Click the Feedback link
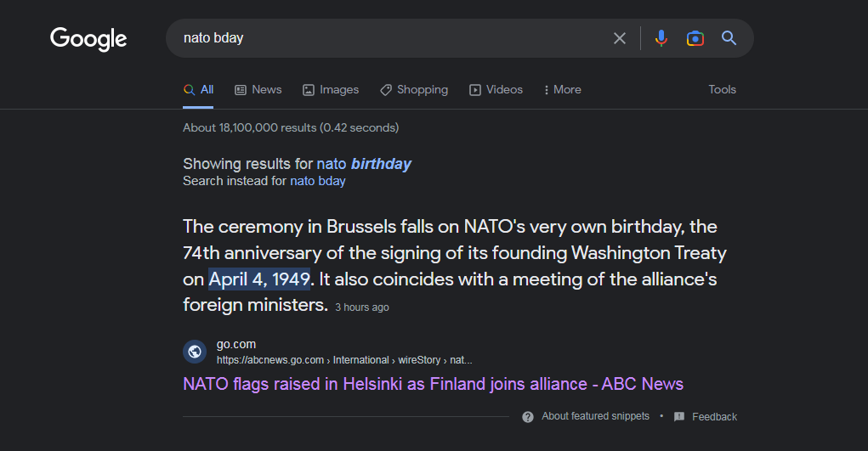This screenshot has width=868, height=451. click(714, 417)
